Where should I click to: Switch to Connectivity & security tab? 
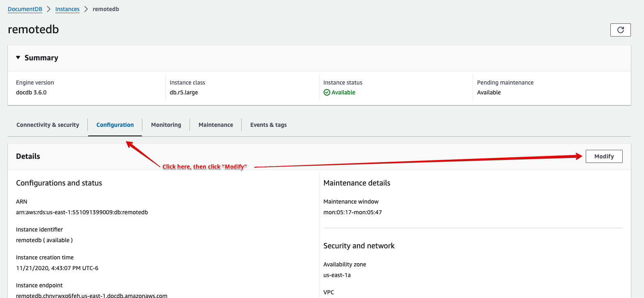(x=48, y=125)
